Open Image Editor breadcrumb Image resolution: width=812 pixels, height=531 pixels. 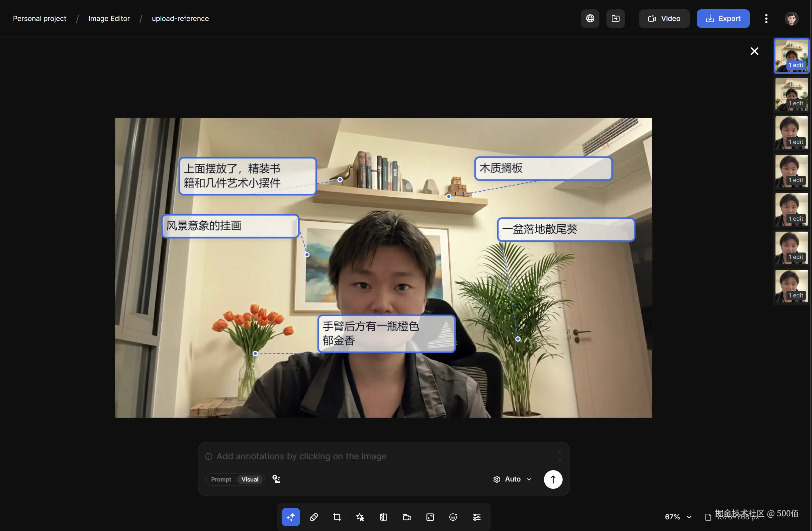click(x=109, y=18)
